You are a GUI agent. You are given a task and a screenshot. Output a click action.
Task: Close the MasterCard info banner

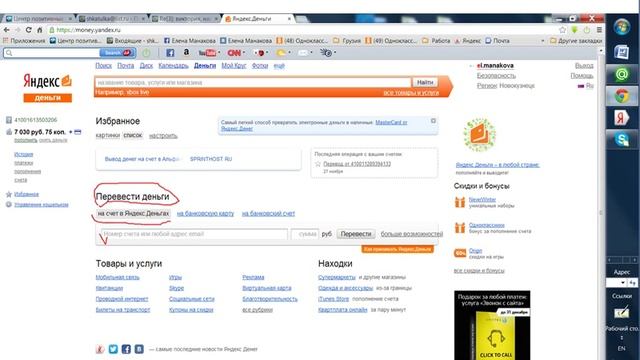coord(433,121)
